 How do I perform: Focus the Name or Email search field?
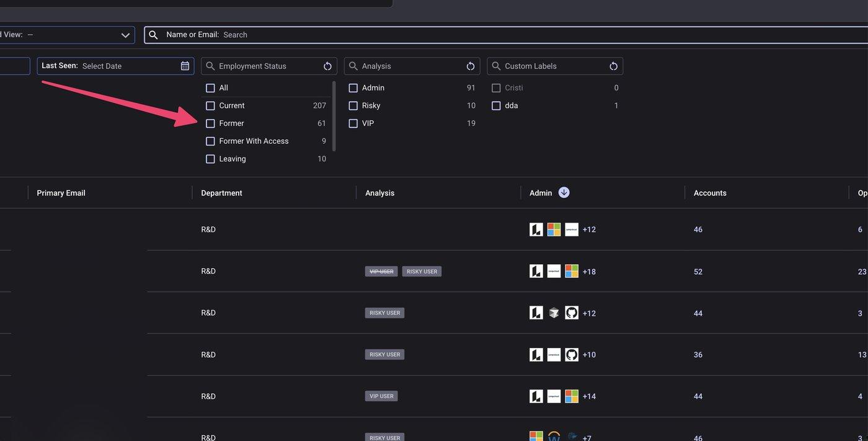click(x=506, y=35)
